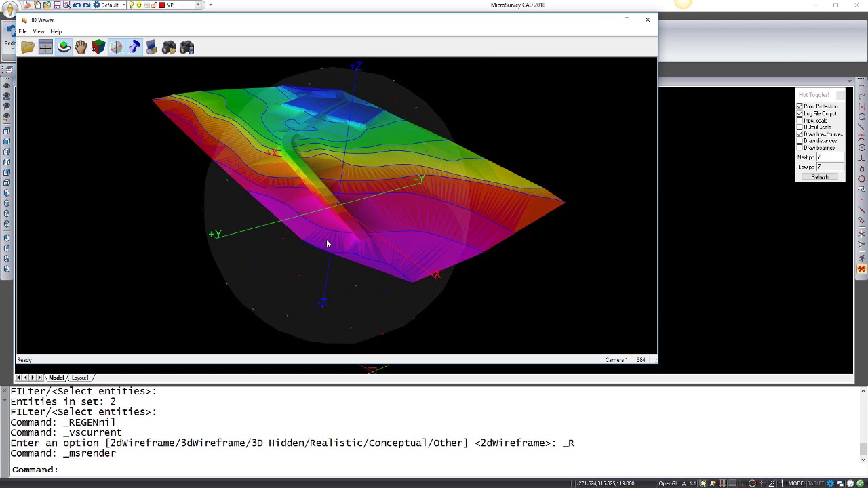Click the Next pt input field
The image size is (868, 488).
point(829,157)
